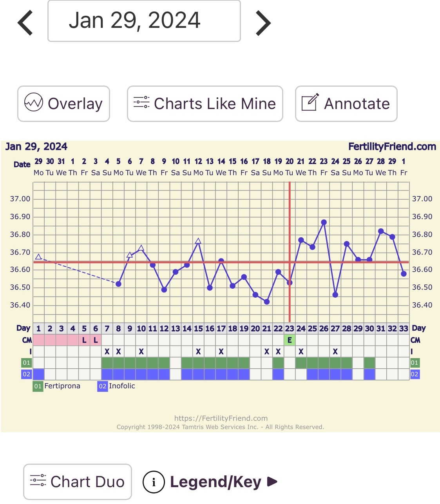The width and height of the screenshot is (440, 504).
Task: Open the FertilityFriend.com footer link
Action: coord(221,418)
